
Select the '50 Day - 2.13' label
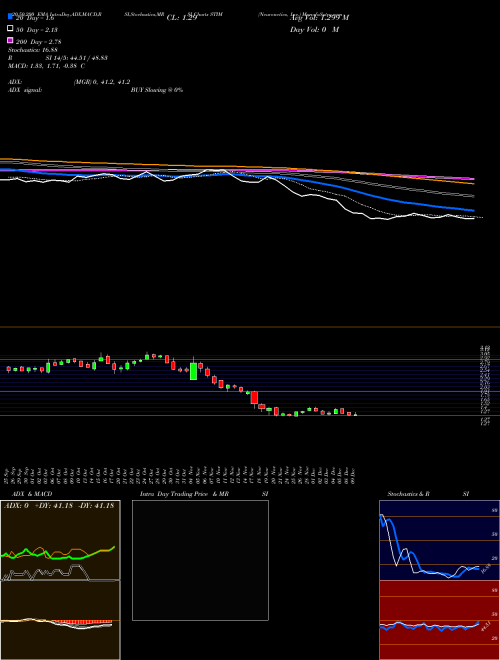(x=37, y=29)
